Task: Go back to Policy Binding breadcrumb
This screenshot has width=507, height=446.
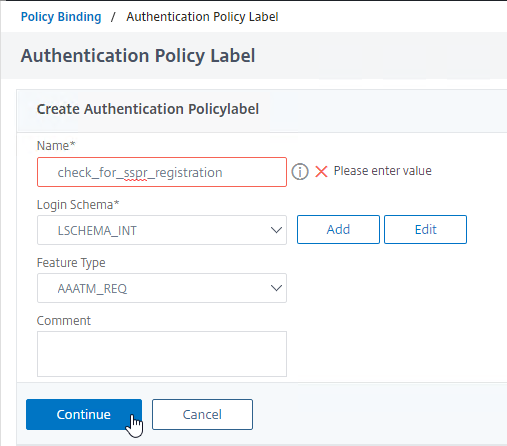Action: pyautogui.click(x=61, y=17)
